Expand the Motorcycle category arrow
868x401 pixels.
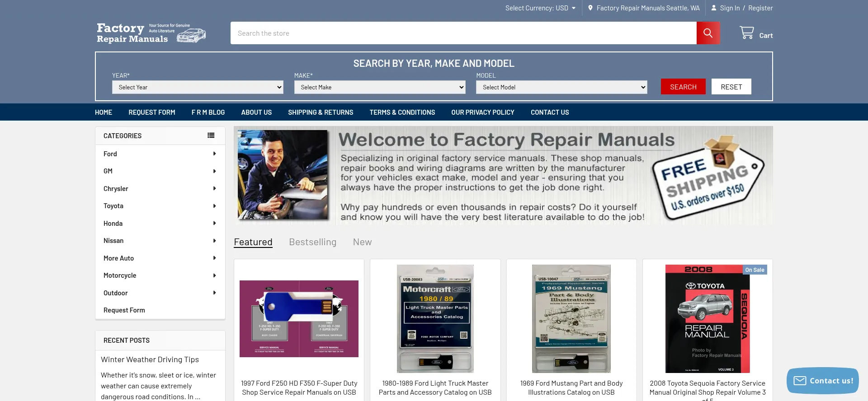[x=214, y=275]
